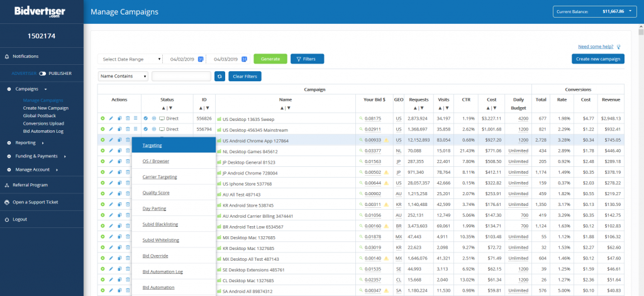Viewport: 644px width, 296px height.
Task: Expand the Manage Account section
Action: [x=33, y=169]
